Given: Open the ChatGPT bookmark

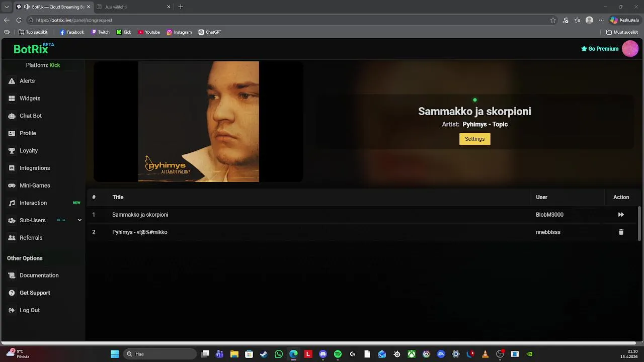Looking at the screenshot, I should pyautogui.click(x=210, y=32).
